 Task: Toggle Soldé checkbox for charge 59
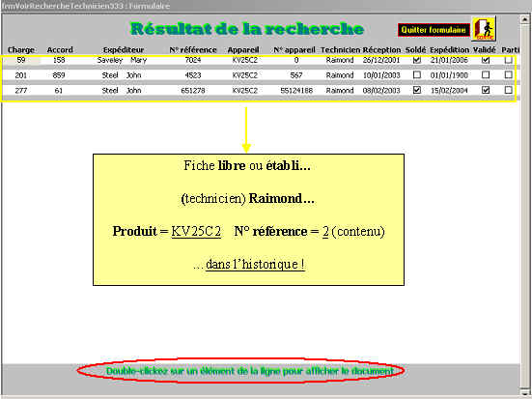[x=417, y=60]
